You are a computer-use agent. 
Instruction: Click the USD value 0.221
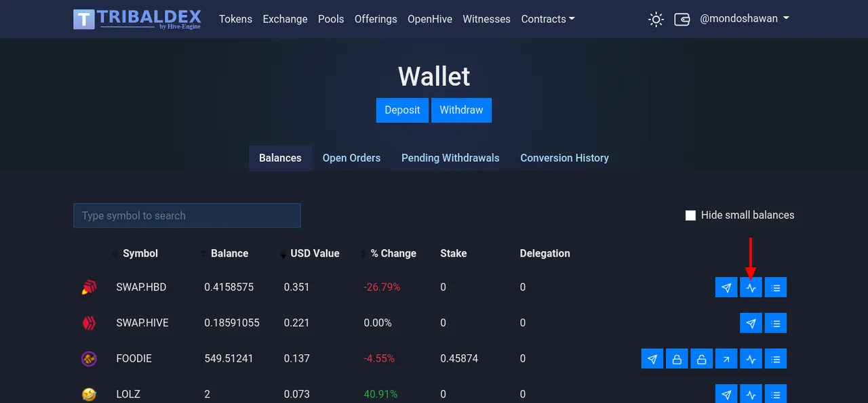[x=297, y=323]
